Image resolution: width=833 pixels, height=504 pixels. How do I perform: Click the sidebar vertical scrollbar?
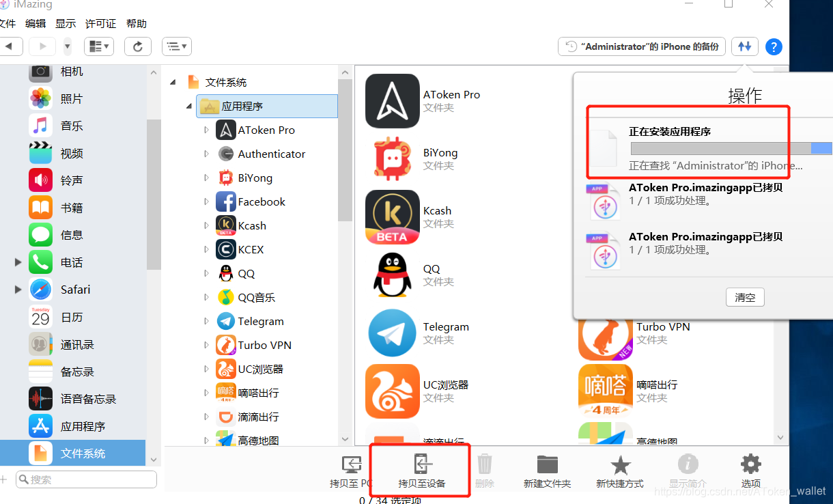(154, 195)
